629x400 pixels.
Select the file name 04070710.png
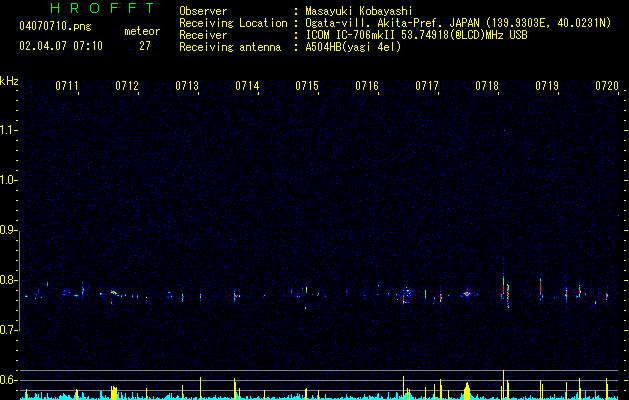pyautogui.click(x=55, y=27)
